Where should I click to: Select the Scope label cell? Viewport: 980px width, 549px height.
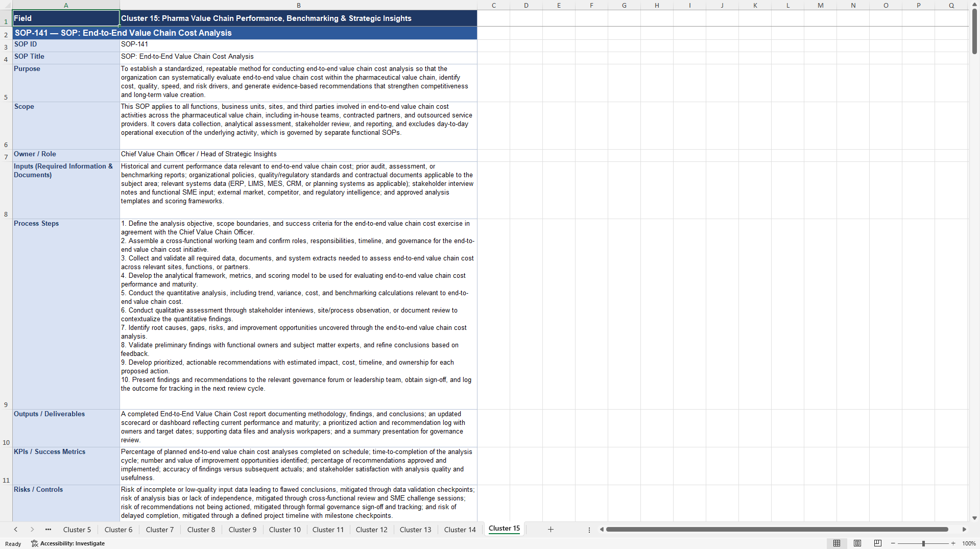[66, 126]
